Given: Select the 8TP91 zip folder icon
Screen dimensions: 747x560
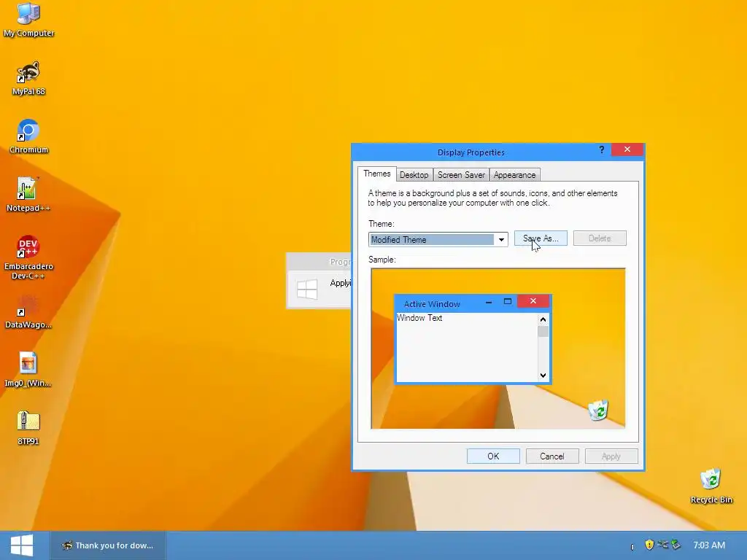Looking at the screenshot, I should [28, 427].
